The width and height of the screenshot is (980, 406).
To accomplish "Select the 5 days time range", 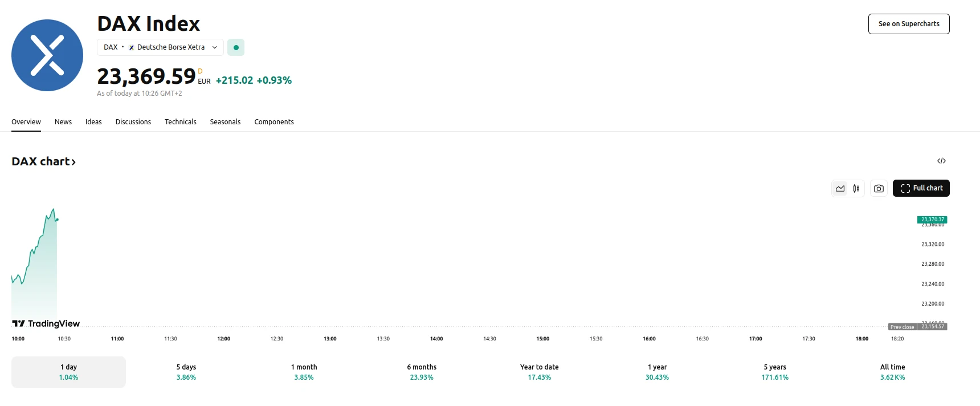I will pos(186,372).
